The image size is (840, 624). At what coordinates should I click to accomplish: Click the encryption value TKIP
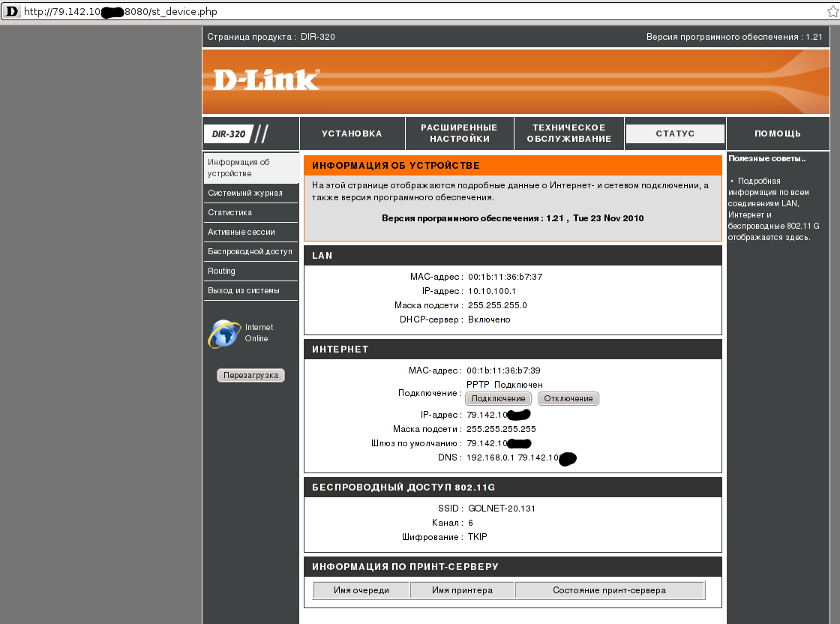click(x=477, y=537)
